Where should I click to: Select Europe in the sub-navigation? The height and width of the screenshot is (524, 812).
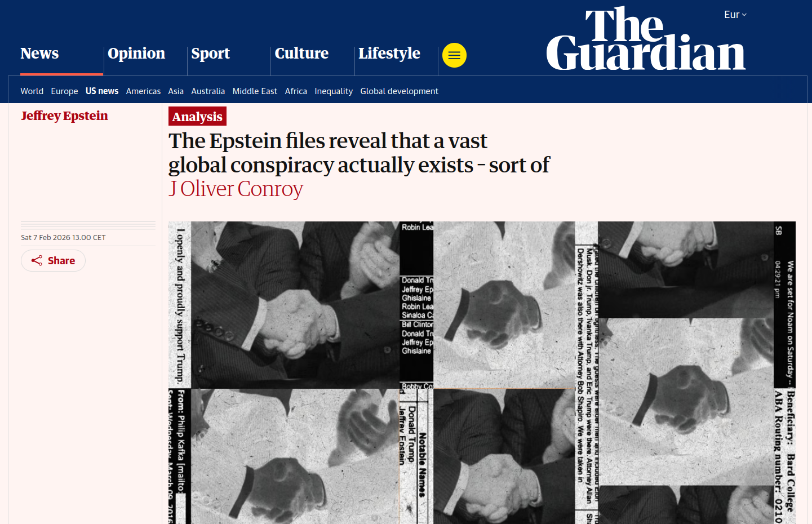pos(64,91)
